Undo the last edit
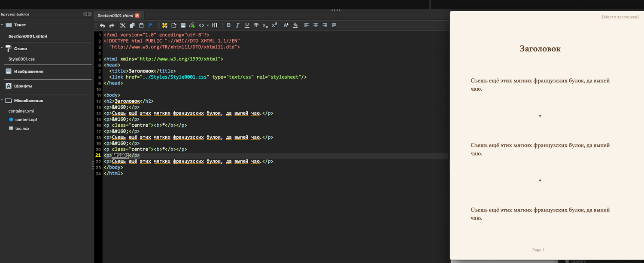This screenshot has width=644, height=263. coord(102,25)
